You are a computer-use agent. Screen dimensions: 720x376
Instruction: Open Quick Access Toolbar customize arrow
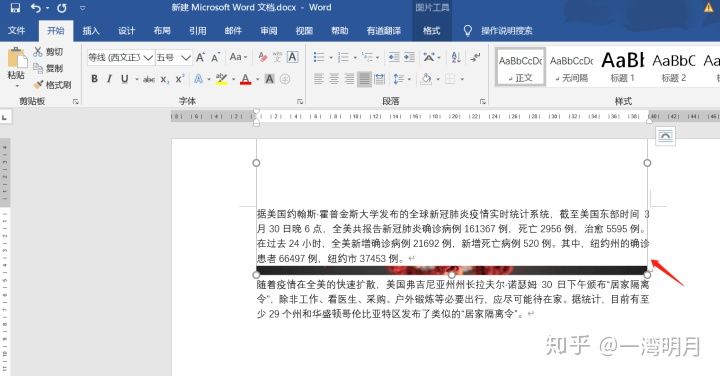(x=83, y=8)
